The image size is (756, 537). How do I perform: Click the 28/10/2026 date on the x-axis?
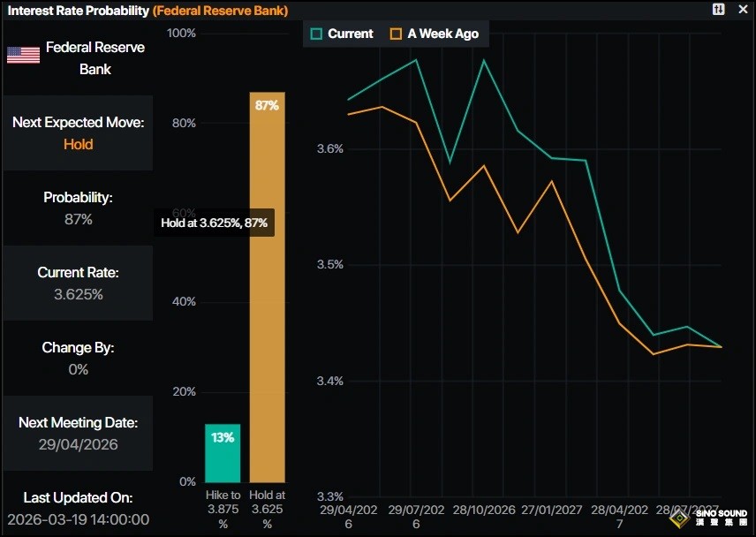pos(483,511)
